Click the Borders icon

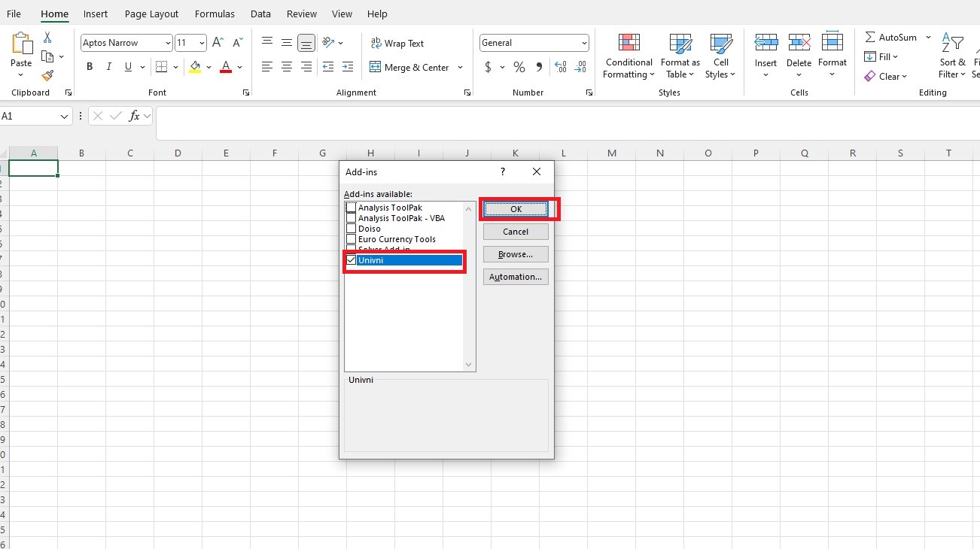pyautogui.click(x=161, y=67)
